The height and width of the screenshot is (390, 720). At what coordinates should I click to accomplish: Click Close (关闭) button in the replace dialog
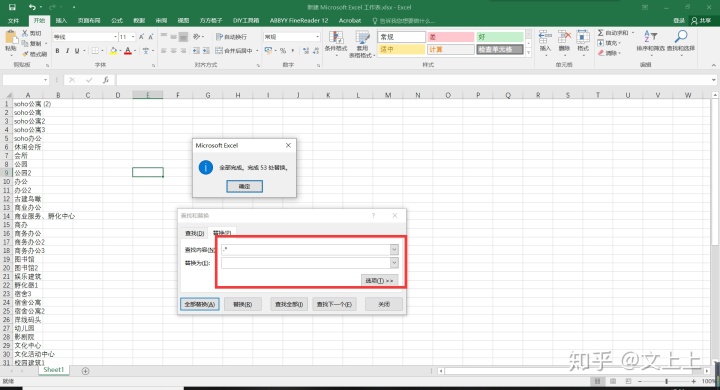(384, 304)
